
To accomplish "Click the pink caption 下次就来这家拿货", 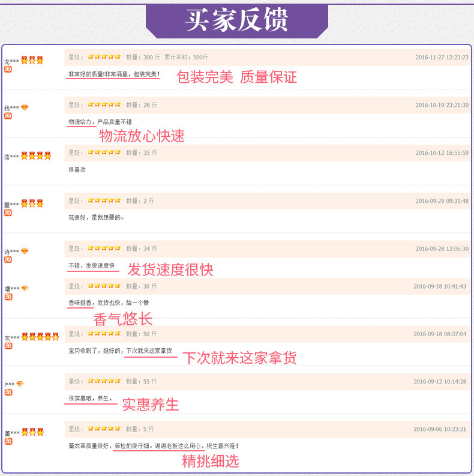I will [239, 358].
